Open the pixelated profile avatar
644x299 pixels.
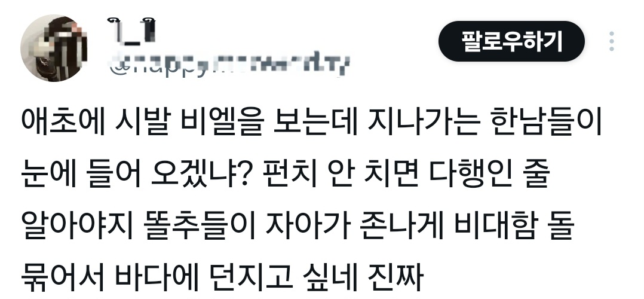[54, 48]
